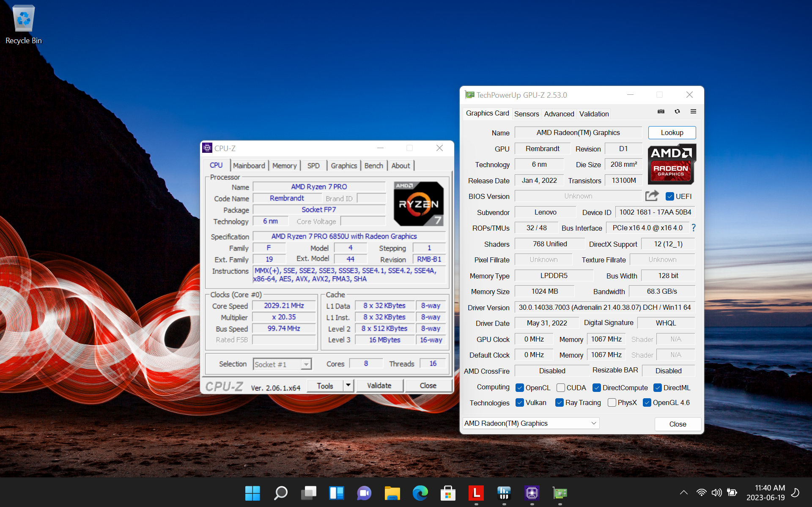Open the SPD tab in CPU-Z
The image size is (812, 507).
(x=313, y=165)
